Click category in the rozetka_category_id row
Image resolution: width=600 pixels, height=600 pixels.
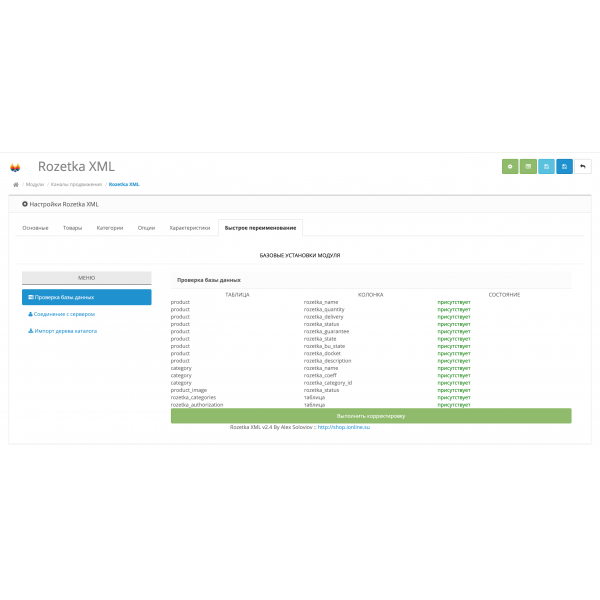click(x=181, y=383)
